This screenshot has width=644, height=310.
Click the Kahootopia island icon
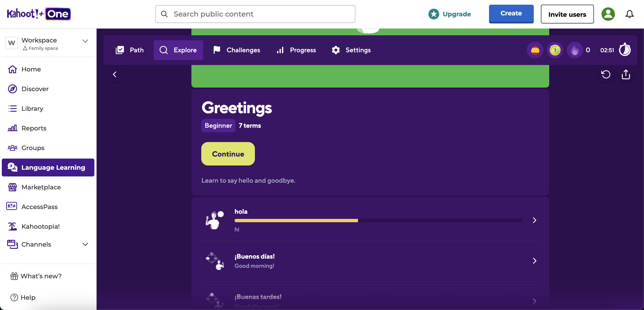click(x=13, y=226)
